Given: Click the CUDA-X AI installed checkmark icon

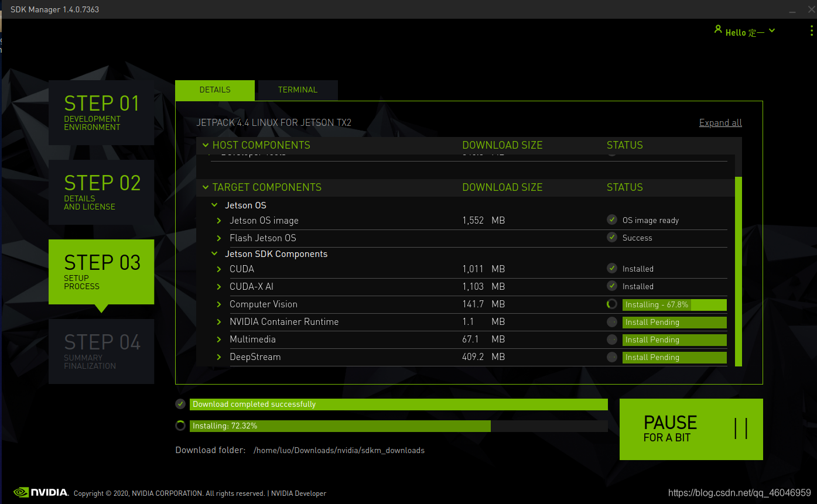Looking at the screenshot, I should pyautogui.click(x=612, y=286).
